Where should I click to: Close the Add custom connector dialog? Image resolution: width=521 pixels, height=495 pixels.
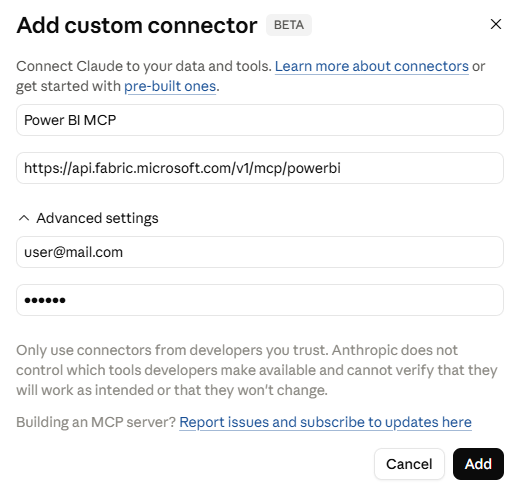(496, 24)
